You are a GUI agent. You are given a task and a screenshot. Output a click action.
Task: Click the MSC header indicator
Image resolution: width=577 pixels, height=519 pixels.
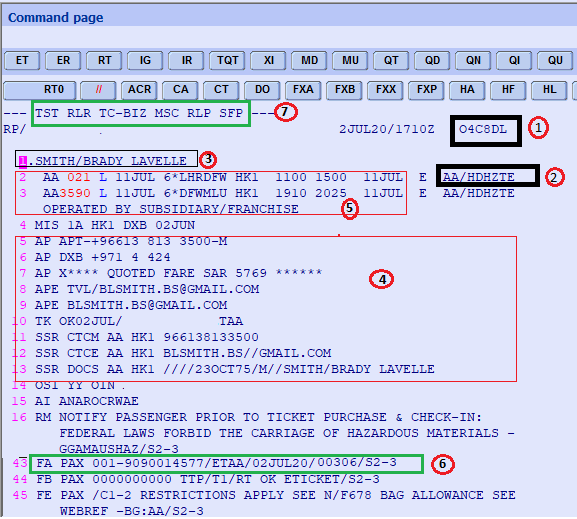pos(167,113)
